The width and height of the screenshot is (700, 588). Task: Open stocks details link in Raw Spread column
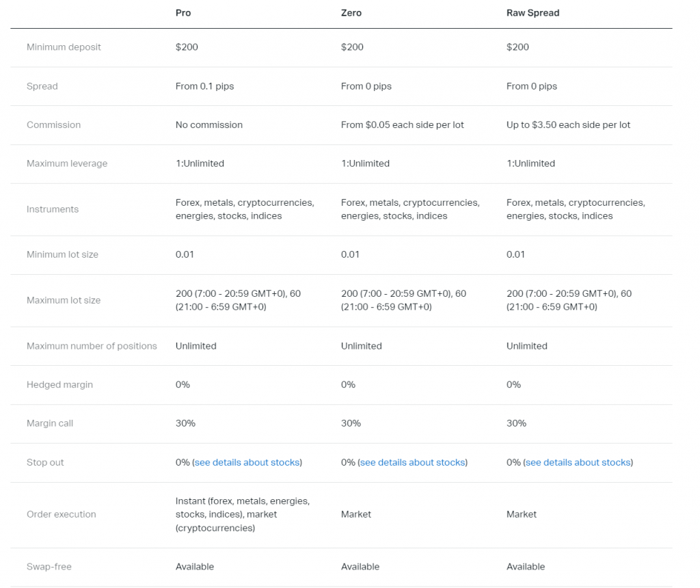point(578,463)
